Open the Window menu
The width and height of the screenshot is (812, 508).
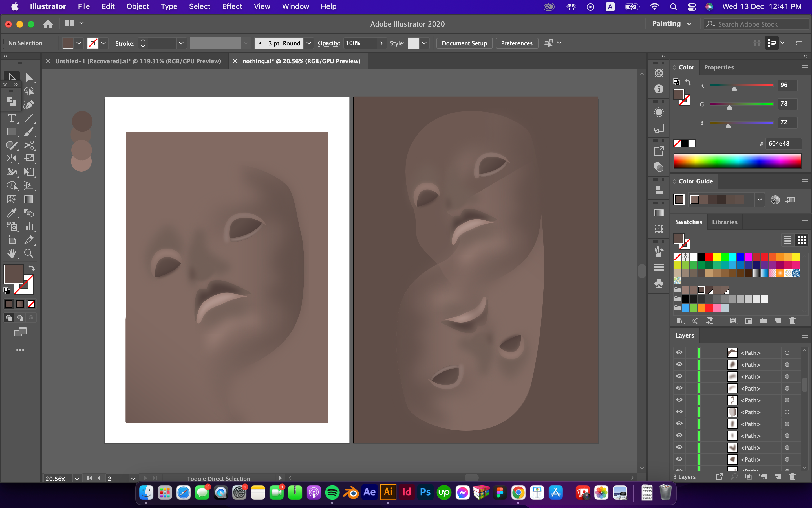point(295,6)
